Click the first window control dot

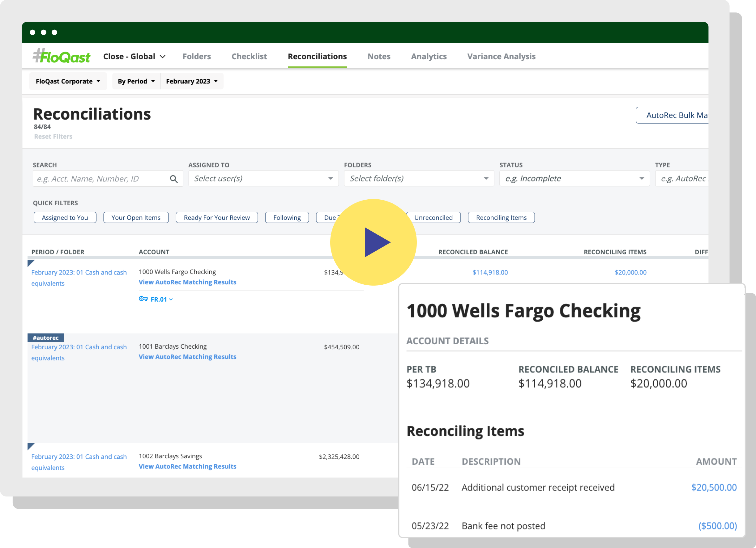[x=32, y=32]
